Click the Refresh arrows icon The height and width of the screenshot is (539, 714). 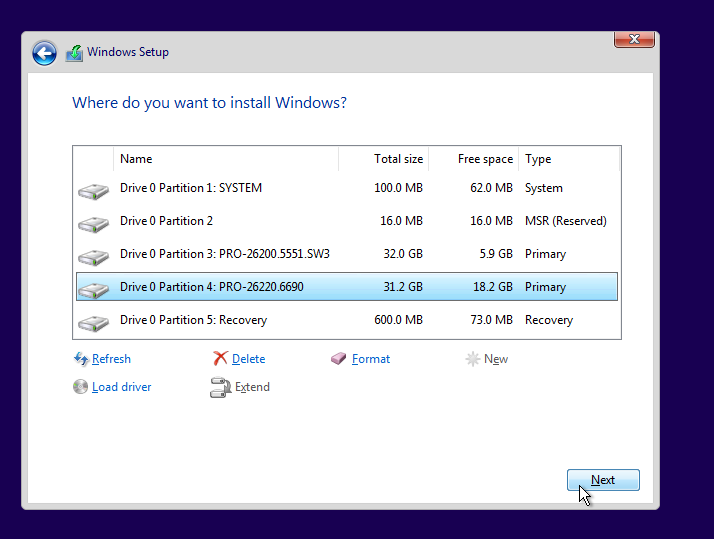pyautogui.click(x=81, y=359)
